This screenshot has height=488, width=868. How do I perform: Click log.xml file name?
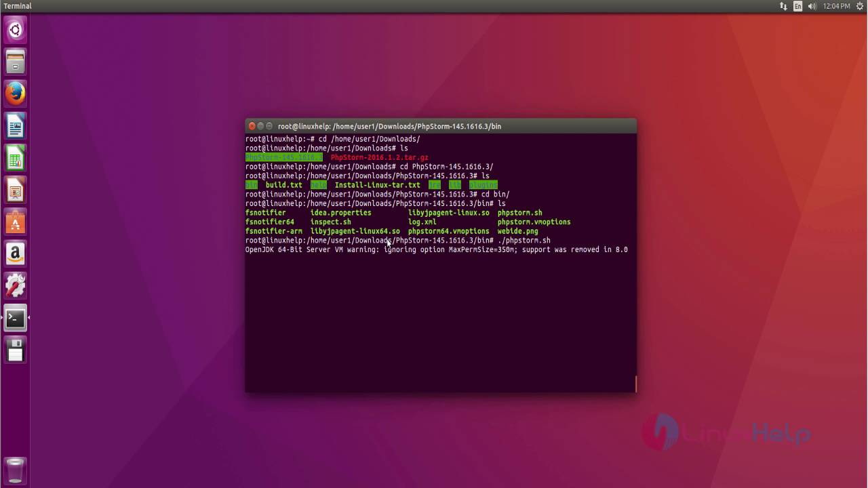click(422, 222)
